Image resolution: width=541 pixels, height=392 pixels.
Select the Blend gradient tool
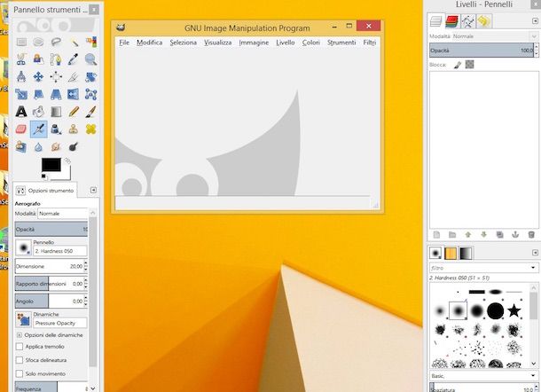pyautogui.click(x=56, y=112)
